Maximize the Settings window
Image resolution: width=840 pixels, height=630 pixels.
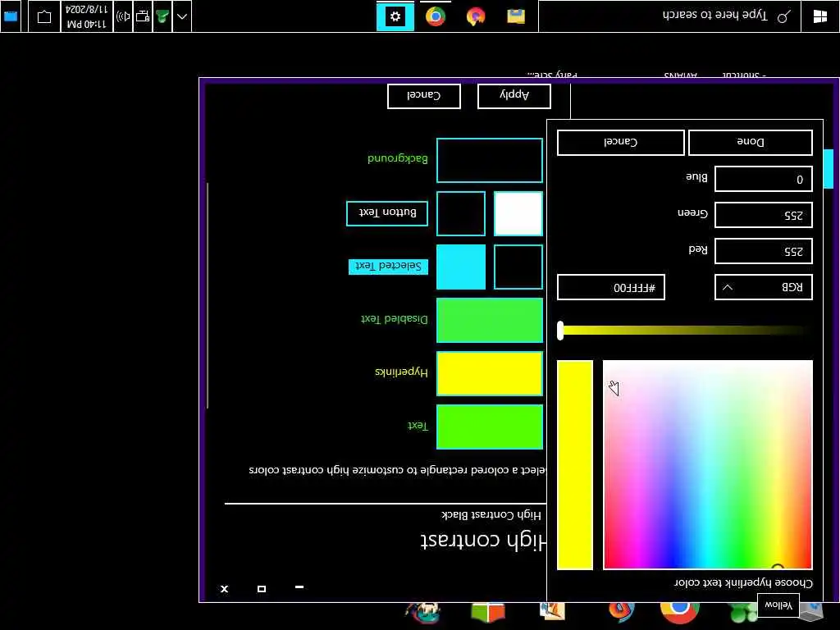(262, 589)
